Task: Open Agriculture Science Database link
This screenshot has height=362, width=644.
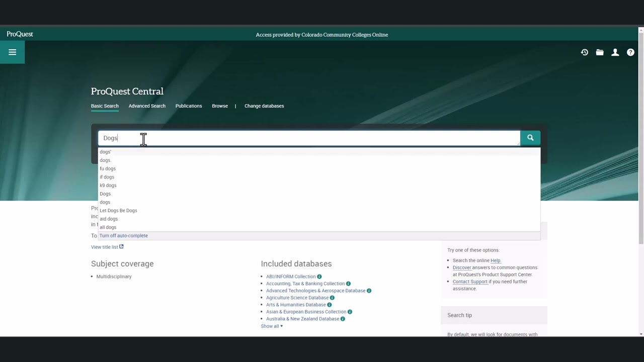Action: point(297,298)
